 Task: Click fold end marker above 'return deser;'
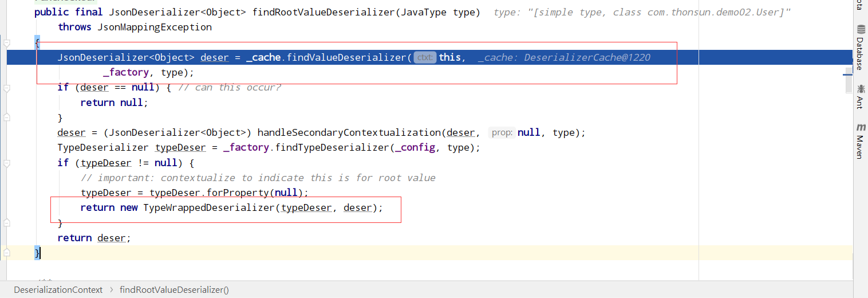(x=6, y=222)
